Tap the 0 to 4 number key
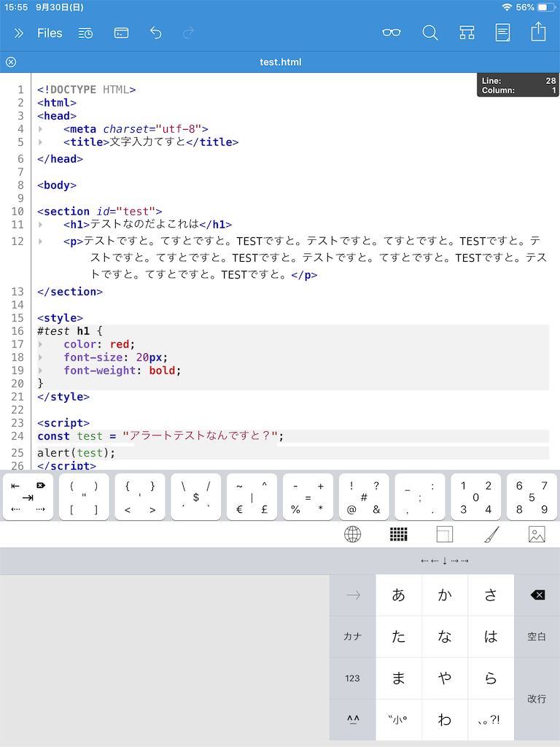This screenshot has height=747, width=560. (475, 497)
